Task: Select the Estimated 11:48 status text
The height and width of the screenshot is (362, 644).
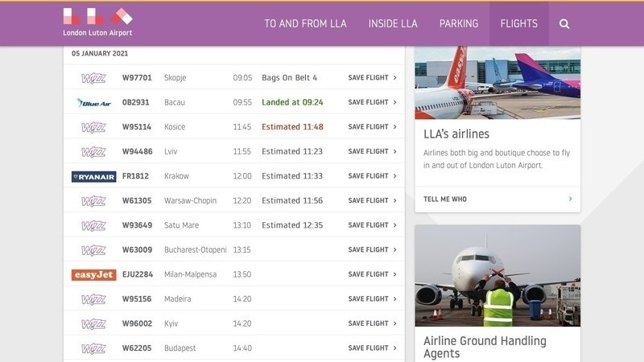Action: (x=292, y=127)
